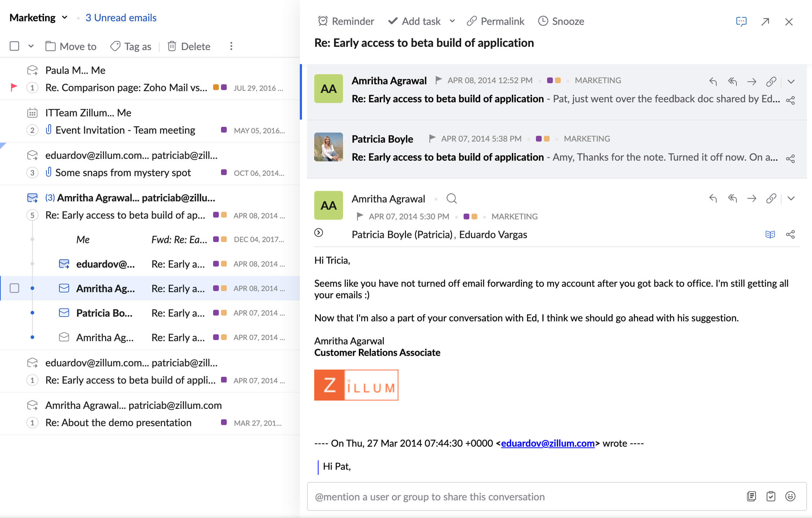This screenshot has width=812, height=518.
Task: Click the Permalink icon in toolbar
Action: pos(472,21)
